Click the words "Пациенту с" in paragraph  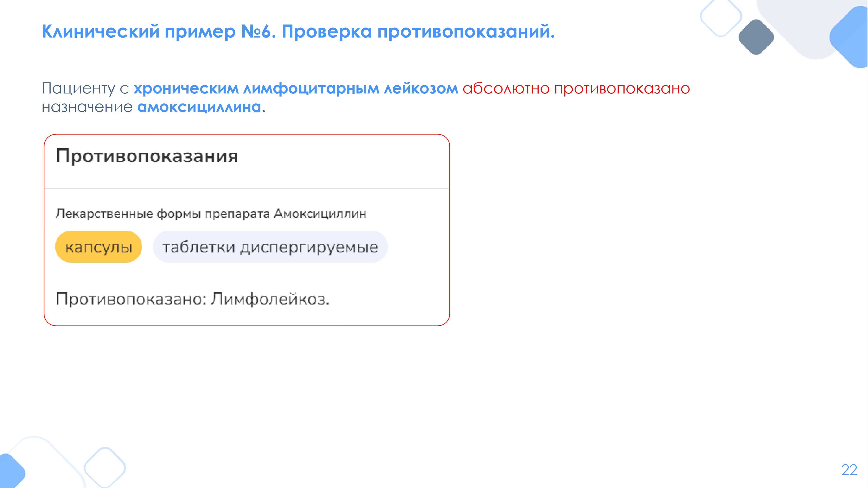click(85, 88)
